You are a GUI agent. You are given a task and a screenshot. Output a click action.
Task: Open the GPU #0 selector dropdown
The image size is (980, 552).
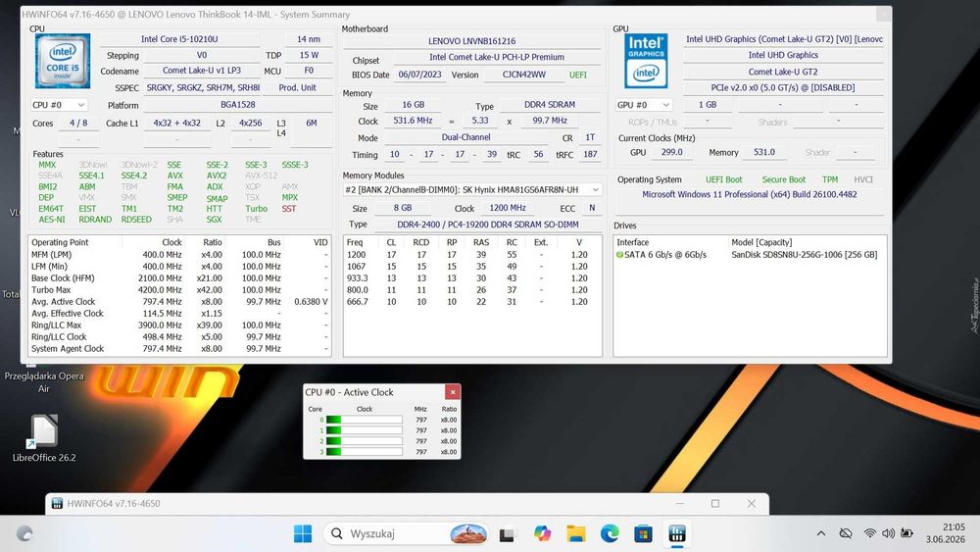(644, 105)
